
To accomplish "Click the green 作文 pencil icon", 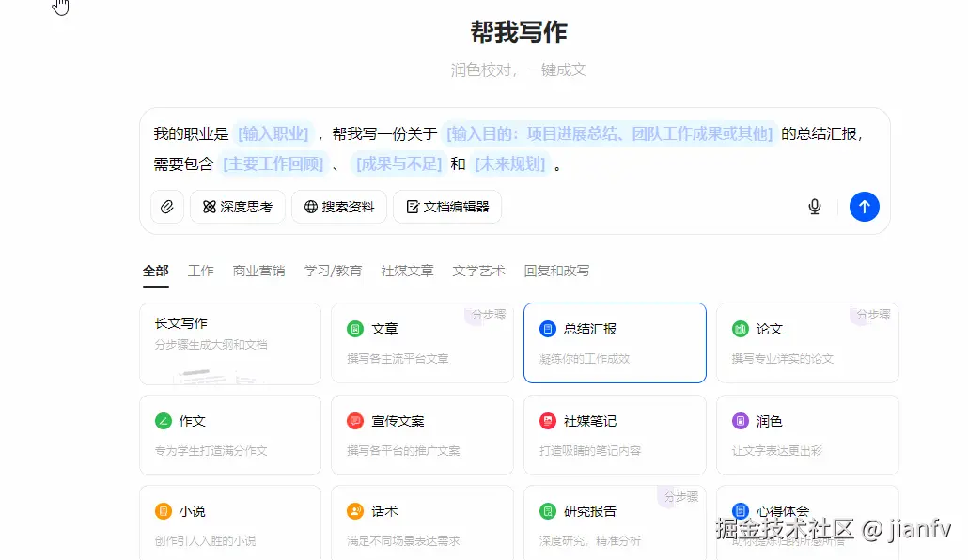I will point(163,421).
